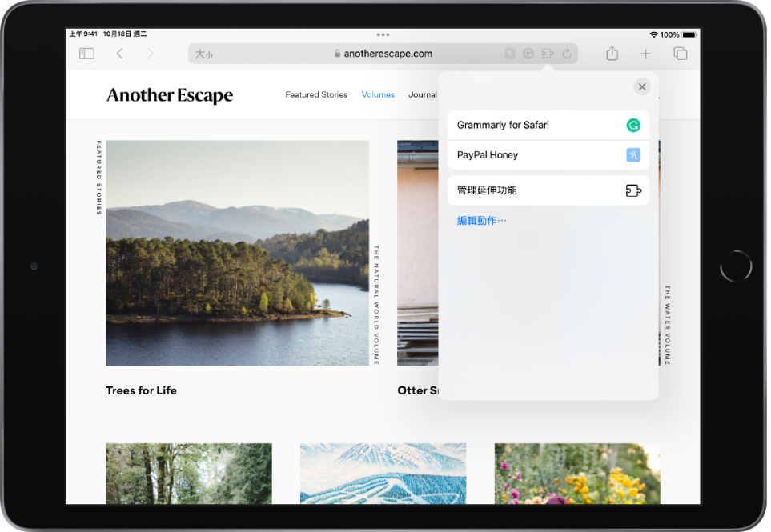Close the extensions popover

(641, 86)
